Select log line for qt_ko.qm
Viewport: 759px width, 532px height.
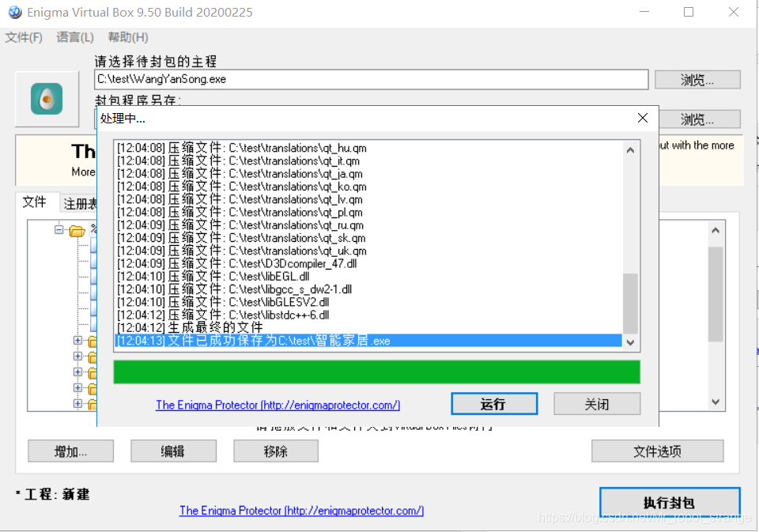pyautogui.click(x=368, y=187)
